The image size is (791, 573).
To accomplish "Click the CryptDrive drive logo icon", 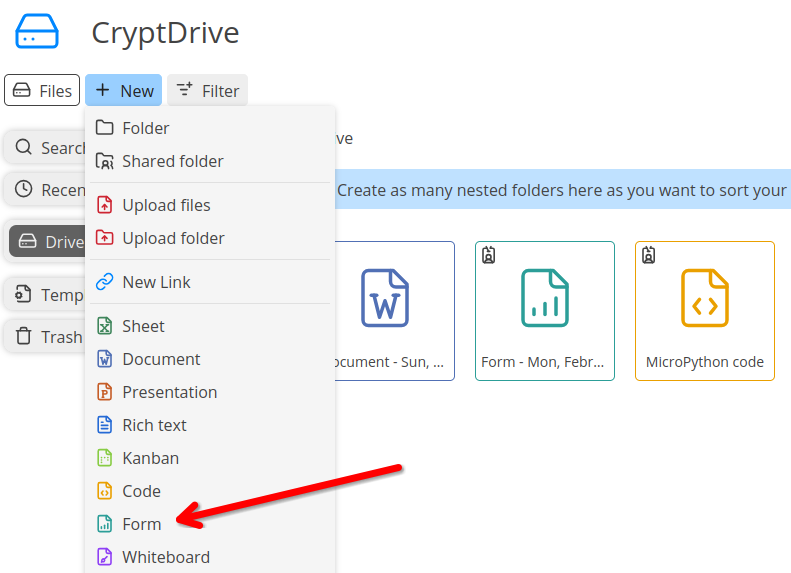I will pyautogui.click(x=37, y=31).
